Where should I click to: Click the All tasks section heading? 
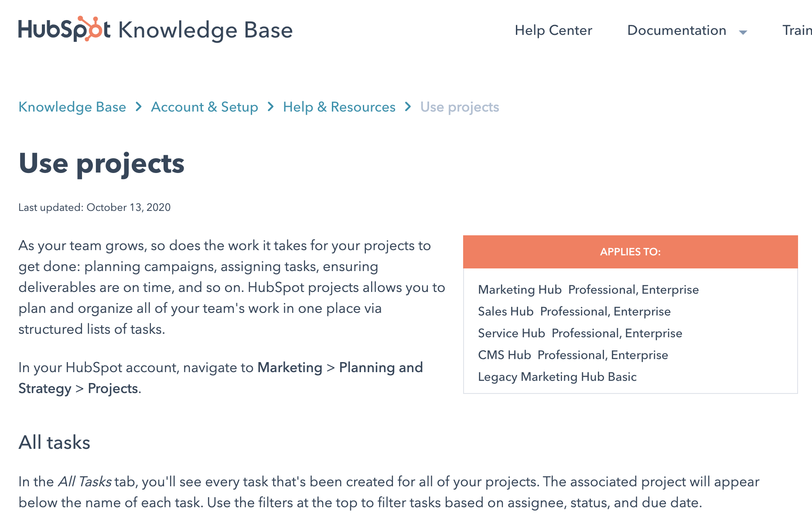click(x=54, y=442)
